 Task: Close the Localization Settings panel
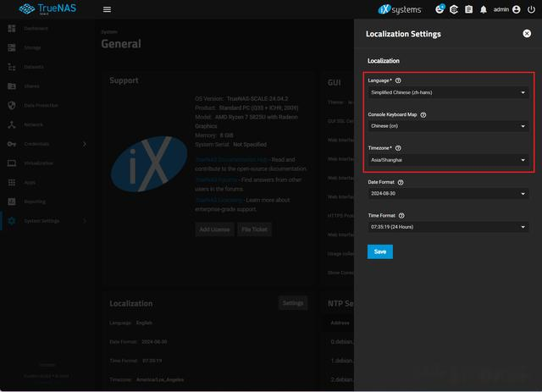pos(527,34)
